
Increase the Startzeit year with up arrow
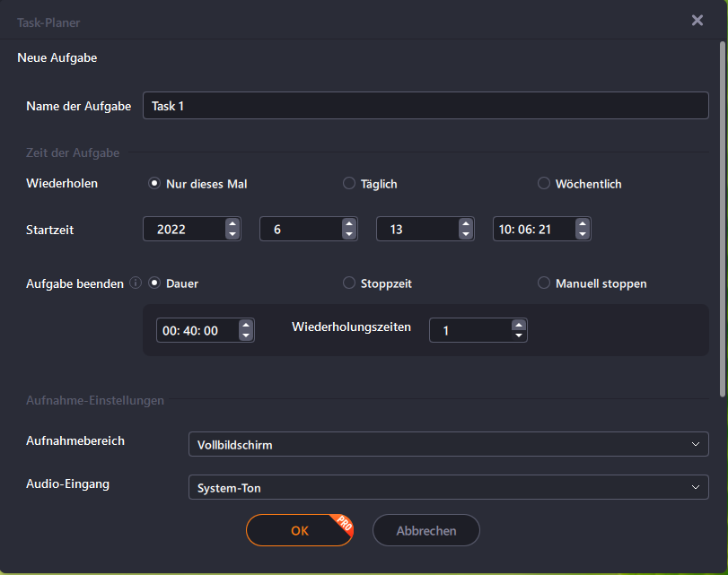click(232, 224)
